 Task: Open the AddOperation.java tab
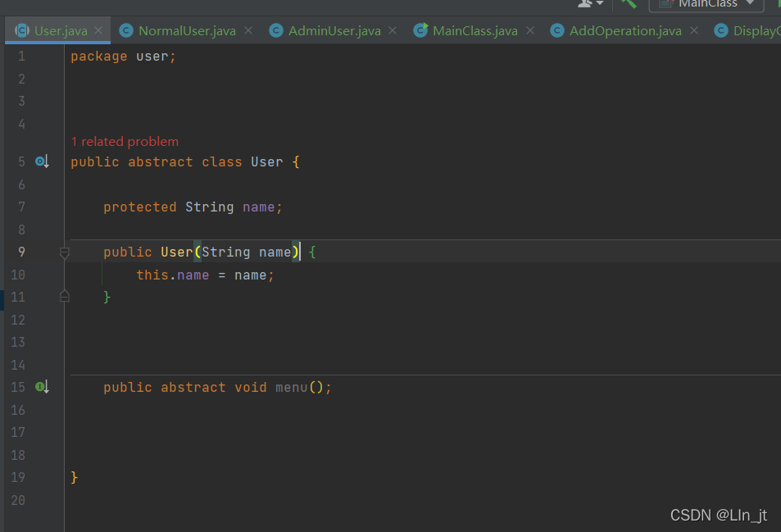(625, 31)
